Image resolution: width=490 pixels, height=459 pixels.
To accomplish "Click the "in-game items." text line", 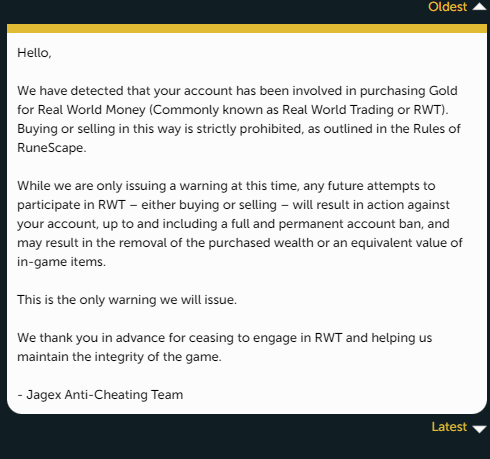I will [61, 262].
